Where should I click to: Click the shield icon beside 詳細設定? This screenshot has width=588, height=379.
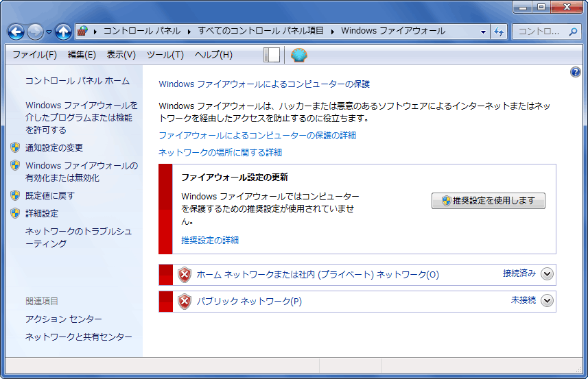[x=15, y=213]
